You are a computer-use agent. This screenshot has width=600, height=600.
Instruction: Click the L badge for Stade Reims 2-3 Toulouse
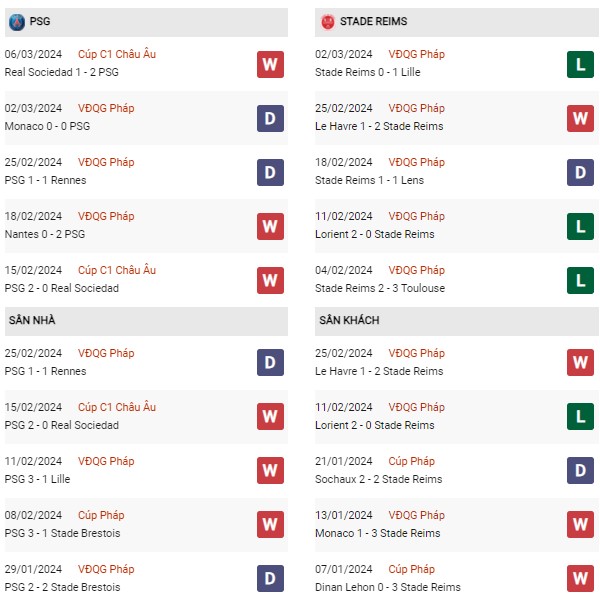580,280
